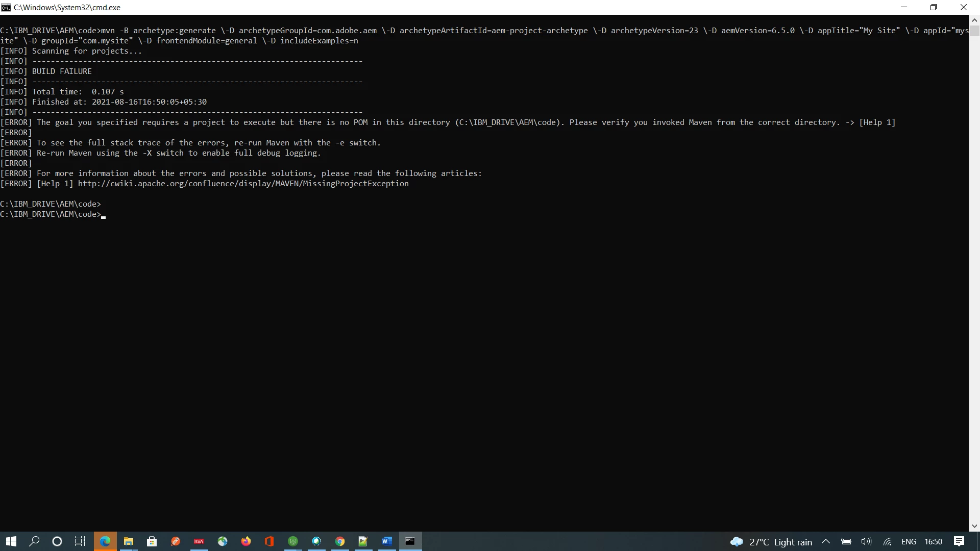
Task: Click the Windows Start button
Action: (x=11, y=541)
